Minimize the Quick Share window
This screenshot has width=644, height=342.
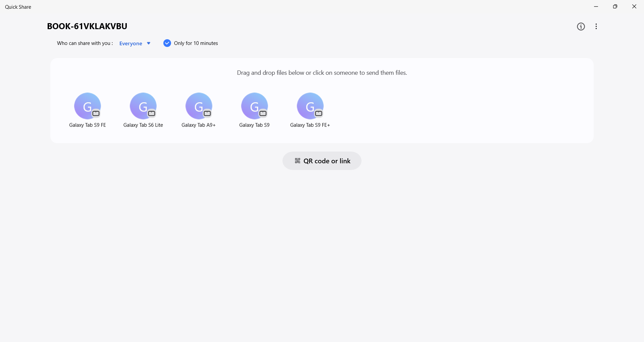click(596, 7)
